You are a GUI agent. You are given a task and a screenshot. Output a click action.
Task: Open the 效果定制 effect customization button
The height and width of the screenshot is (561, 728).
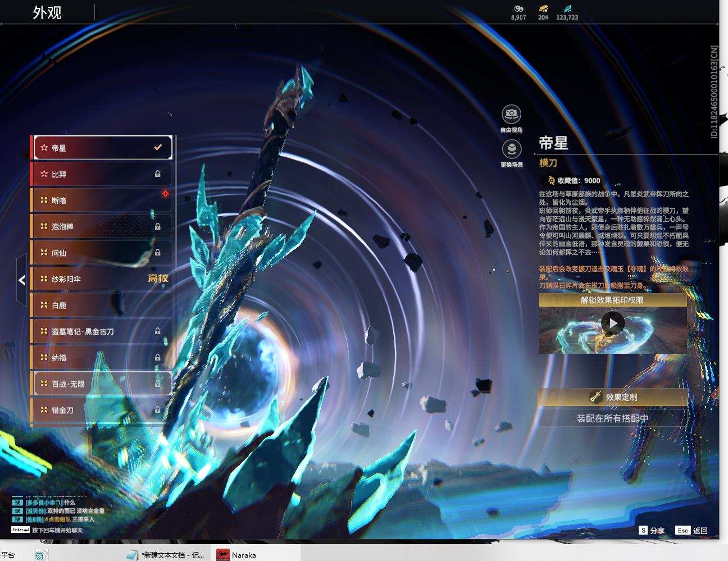613,397
